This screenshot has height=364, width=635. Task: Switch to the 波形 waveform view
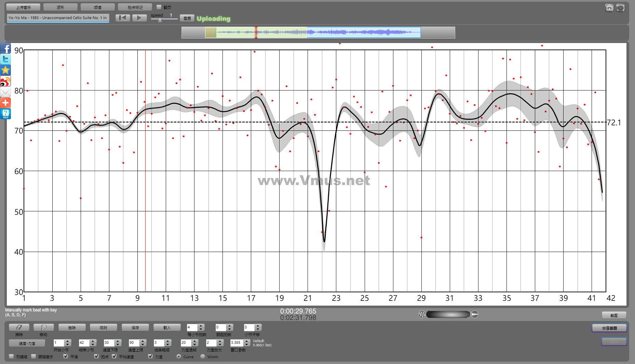[60, 7]
